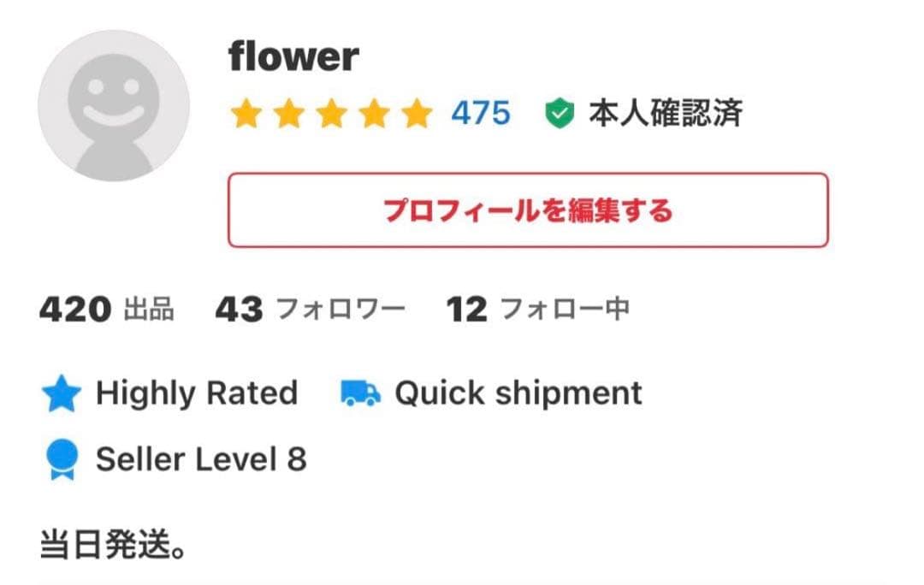The width and height of the screenshot is (924, 585).
Task: Select the Quick shipment badge text
Action: 518,393
